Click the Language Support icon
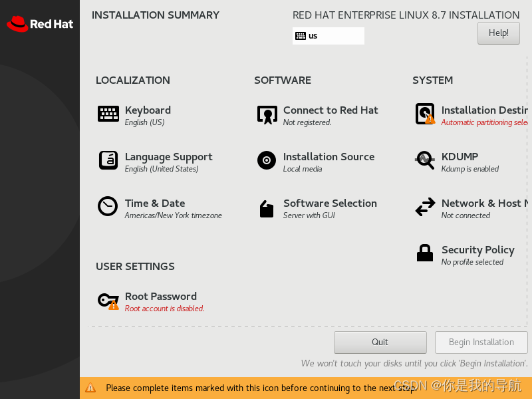 [108, 160]
